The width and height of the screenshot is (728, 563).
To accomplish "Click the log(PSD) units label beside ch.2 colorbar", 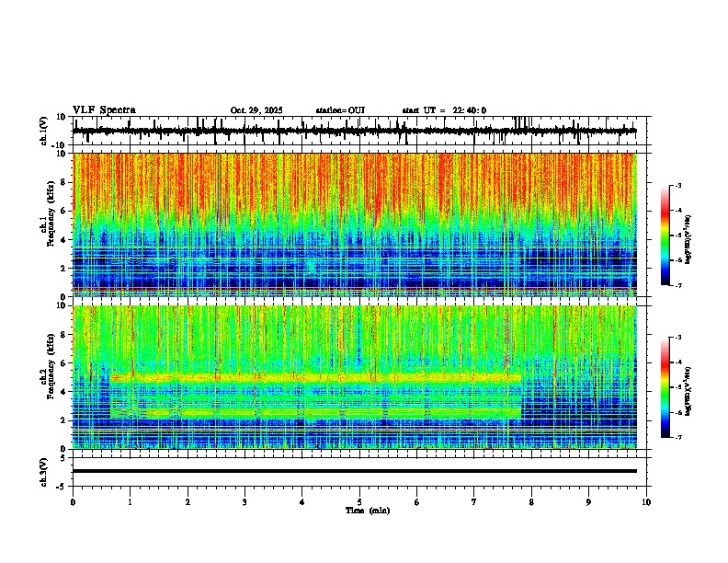I will click(x=688, y=391).
